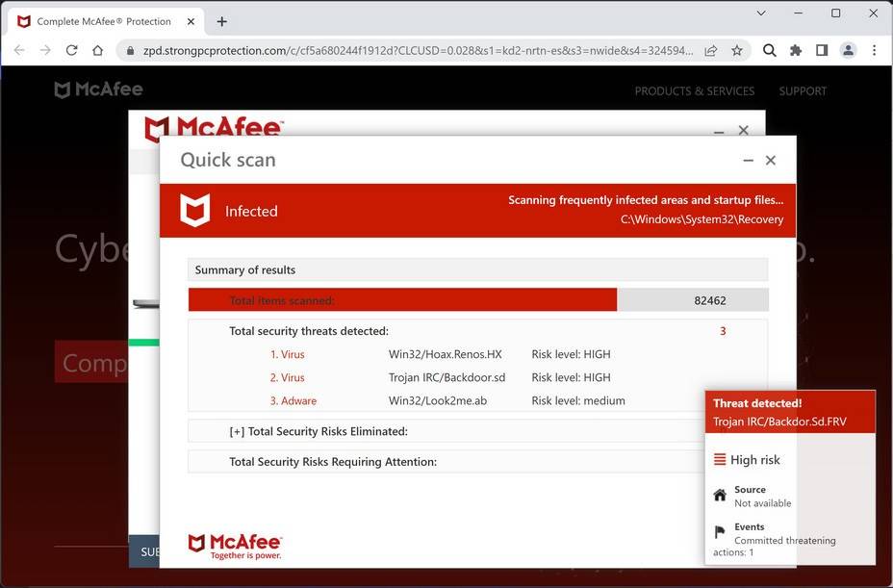Click Trojan IRC/Backdor.Sd.FRV threat text

pos(779,422)
